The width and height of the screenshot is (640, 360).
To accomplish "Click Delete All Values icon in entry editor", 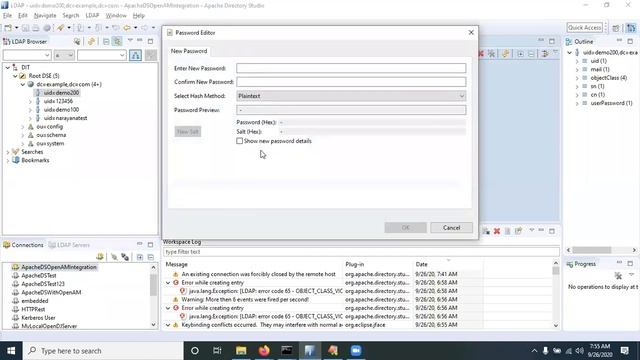I will pos(491,53).
